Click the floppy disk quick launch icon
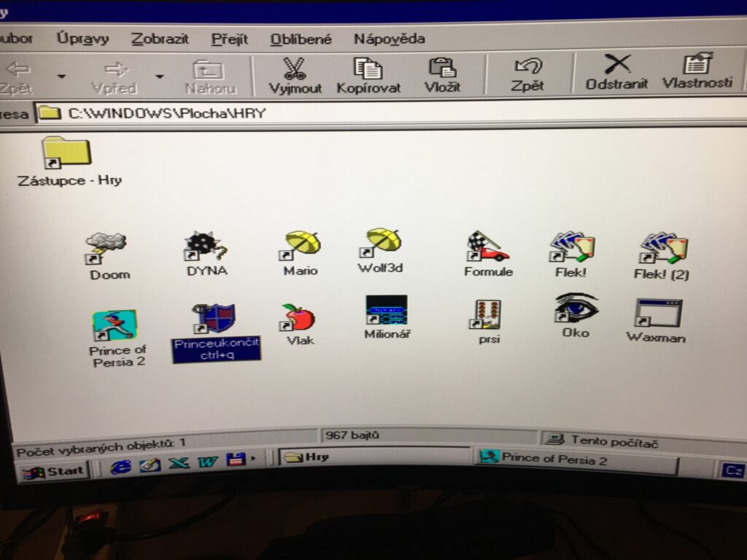The width and height of the screenshot is (747, 560). [236, 459]
